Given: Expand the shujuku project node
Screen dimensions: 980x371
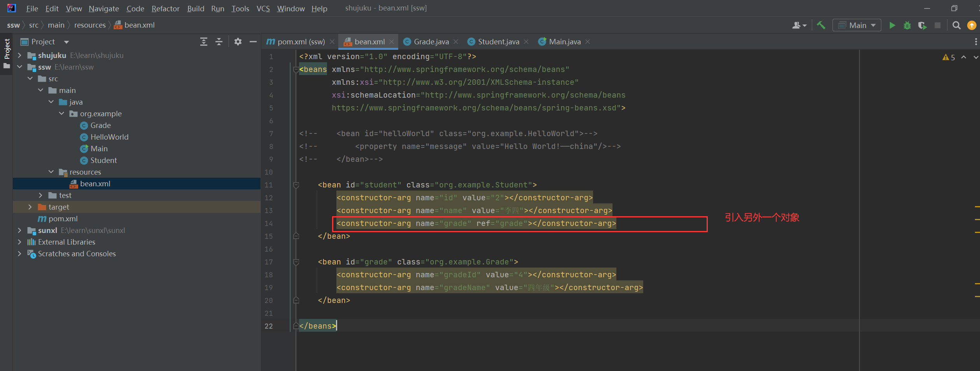Looking at the screenshot, I should 19,55.
